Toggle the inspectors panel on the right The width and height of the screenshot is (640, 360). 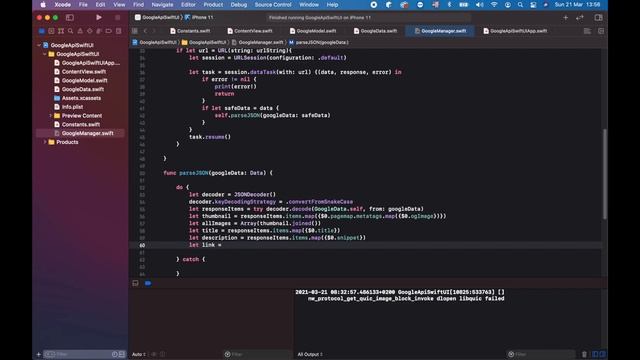[598, 18]
